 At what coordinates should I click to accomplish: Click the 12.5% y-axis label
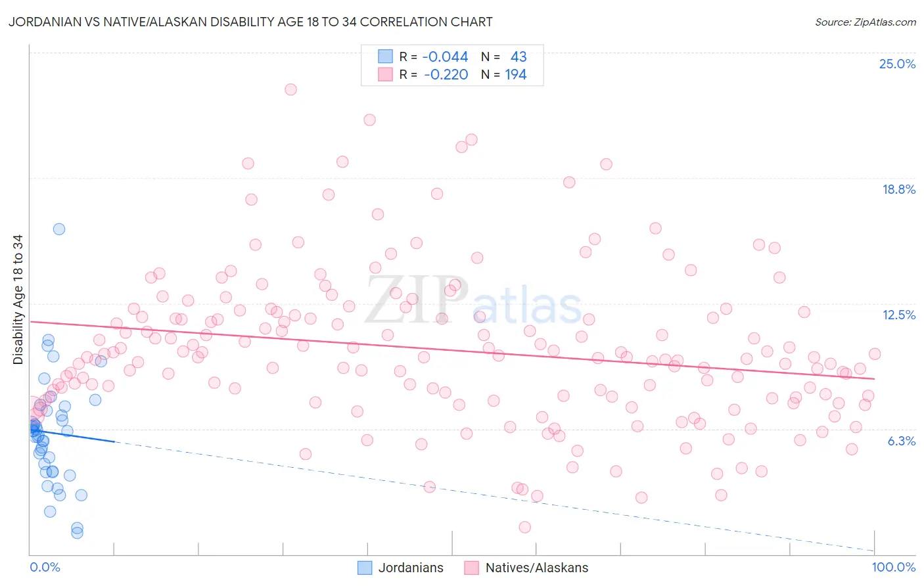pos(898,315)
